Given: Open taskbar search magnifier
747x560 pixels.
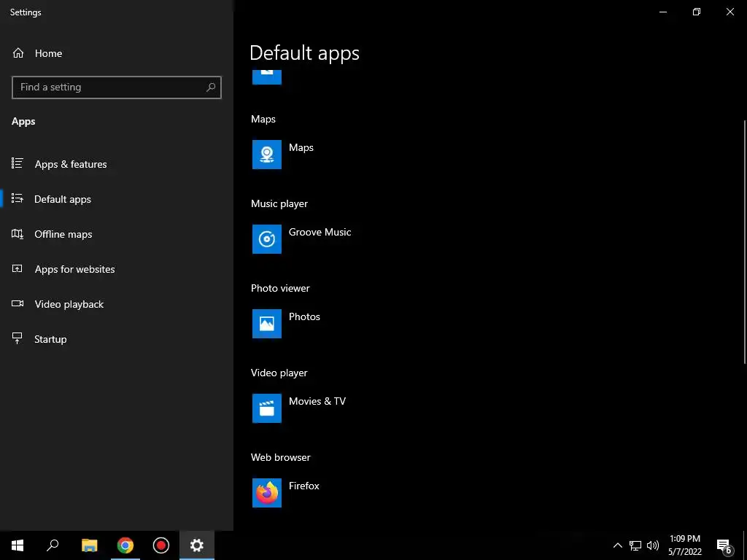Looking at the screenshot, I should click(x=53, y=545).
